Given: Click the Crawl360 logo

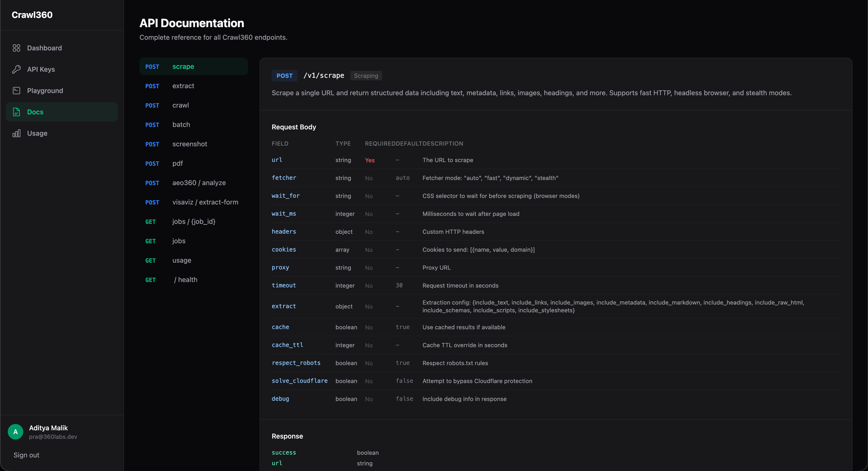Looking at the screenshot, I should point(32,15).
